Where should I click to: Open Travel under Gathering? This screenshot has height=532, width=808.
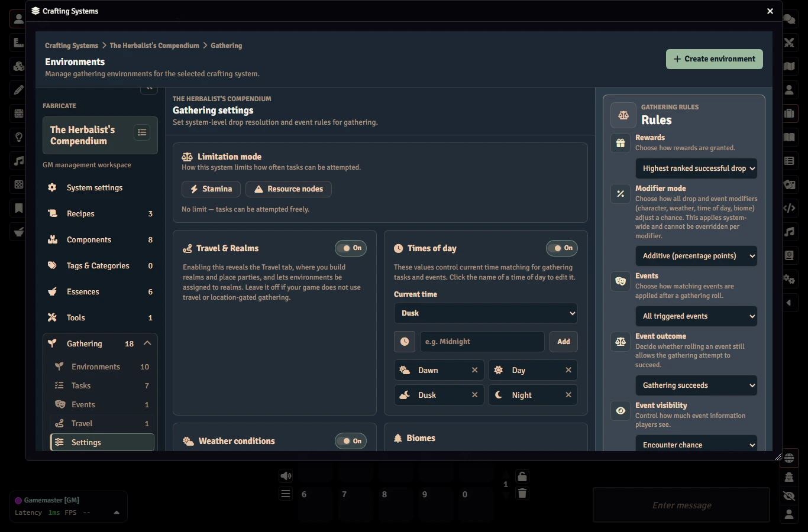click(x=102, y=423)
